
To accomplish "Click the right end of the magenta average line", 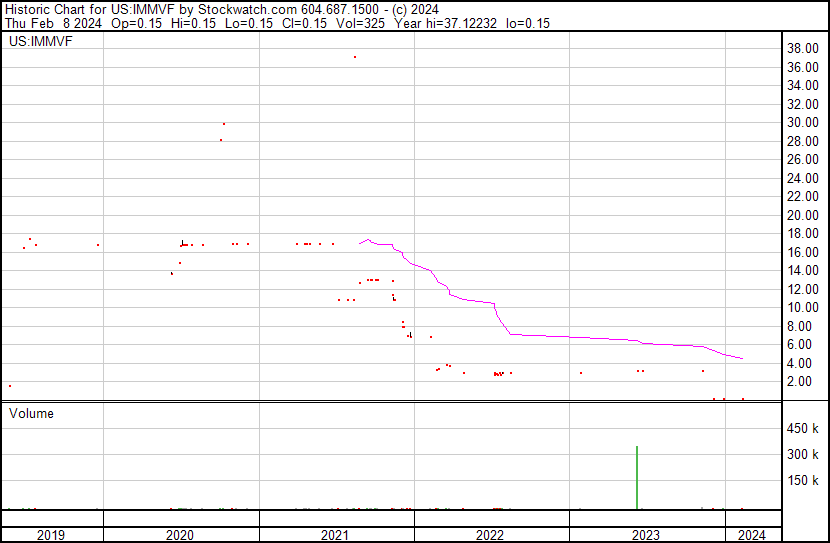I will 742,359.
